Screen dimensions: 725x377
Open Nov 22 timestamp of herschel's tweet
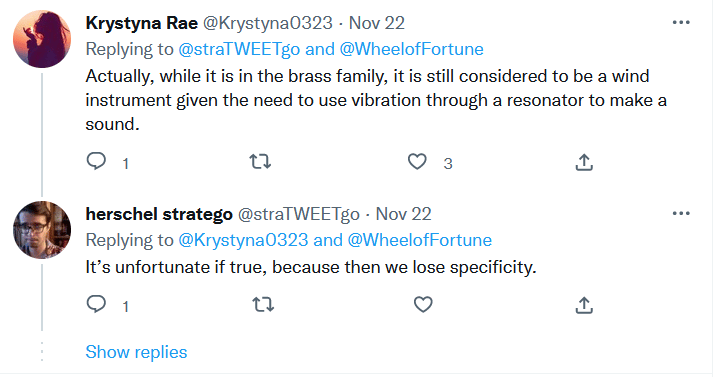[403, 214]
